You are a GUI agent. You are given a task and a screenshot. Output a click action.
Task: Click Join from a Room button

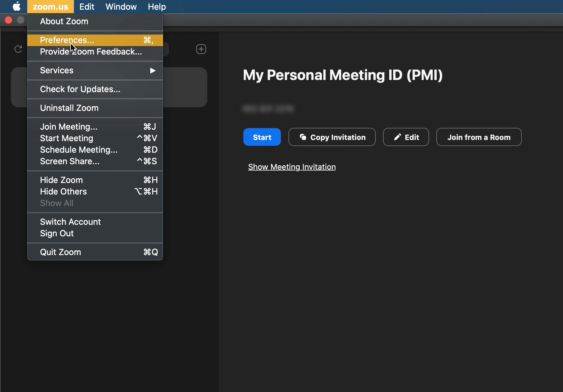pos(479,137)
